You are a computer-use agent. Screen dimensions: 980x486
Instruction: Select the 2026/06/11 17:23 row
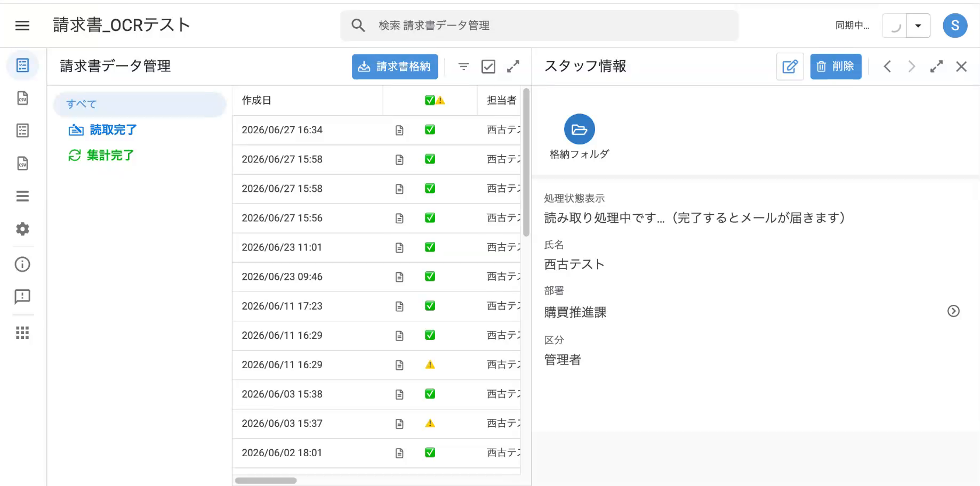click(376, 306)
